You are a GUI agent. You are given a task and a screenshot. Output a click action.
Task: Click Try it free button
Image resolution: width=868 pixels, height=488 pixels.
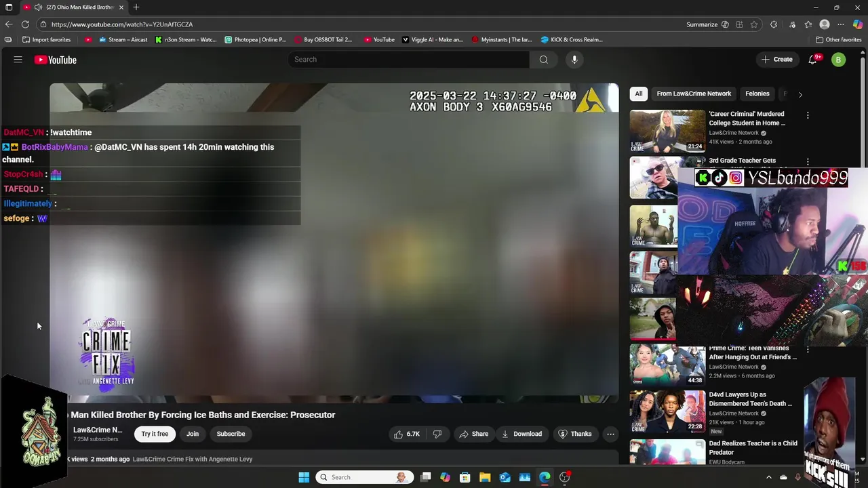tap(155, 434)
